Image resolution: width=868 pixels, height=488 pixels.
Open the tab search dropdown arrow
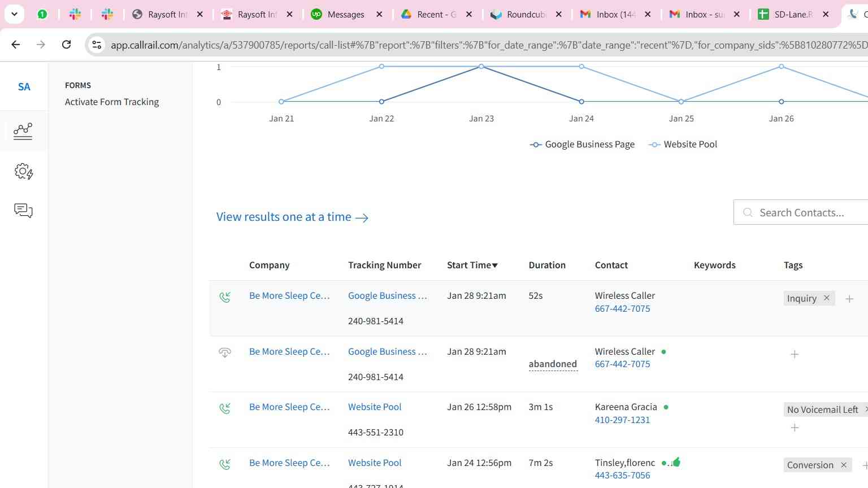pyautogui.click(x=14, y=14)
